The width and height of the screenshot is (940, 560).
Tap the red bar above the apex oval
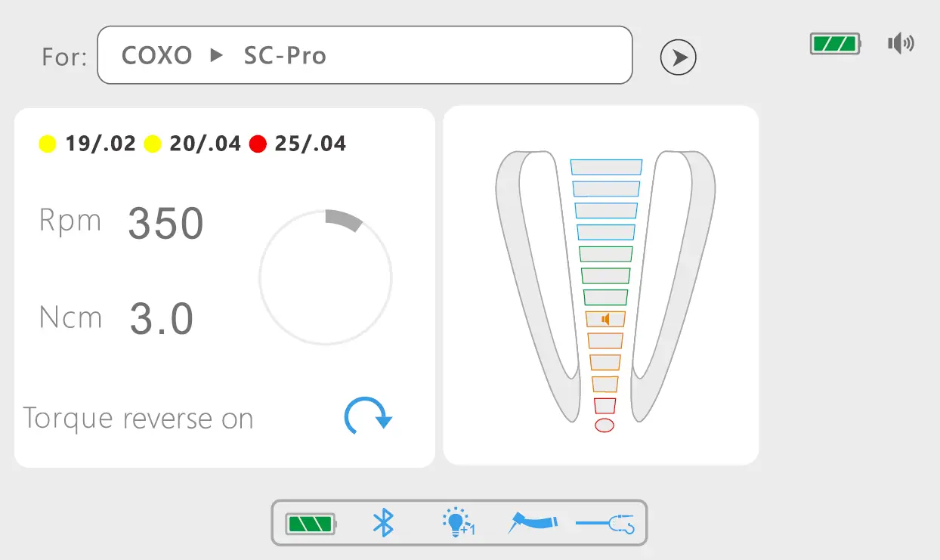605,406
